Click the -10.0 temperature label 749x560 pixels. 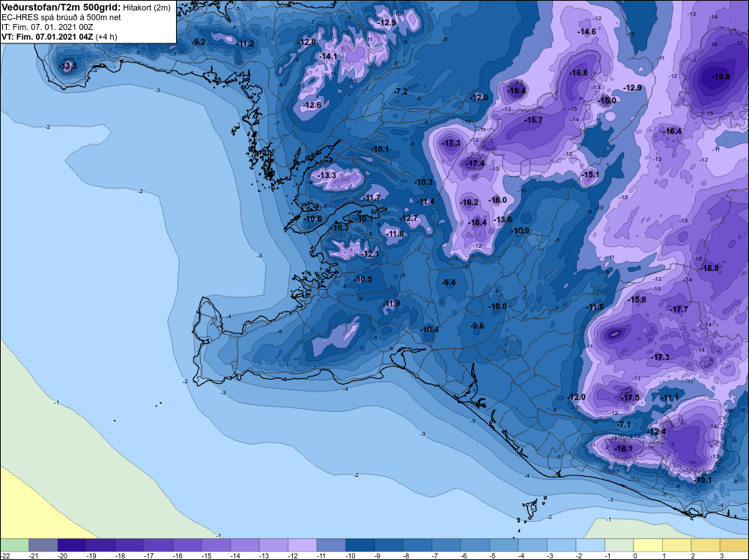pos(498,306)
